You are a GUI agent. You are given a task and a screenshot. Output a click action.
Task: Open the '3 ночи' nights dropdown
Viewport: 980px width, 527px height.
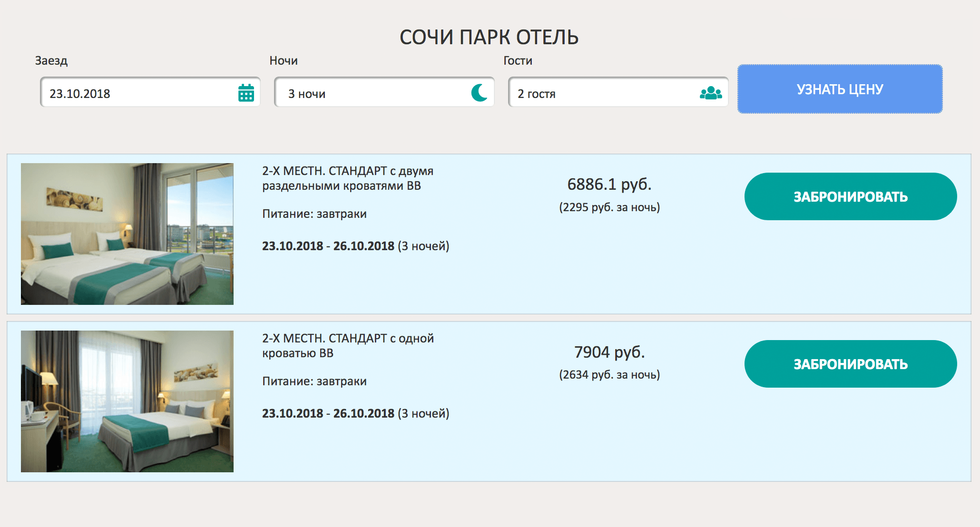384,92
